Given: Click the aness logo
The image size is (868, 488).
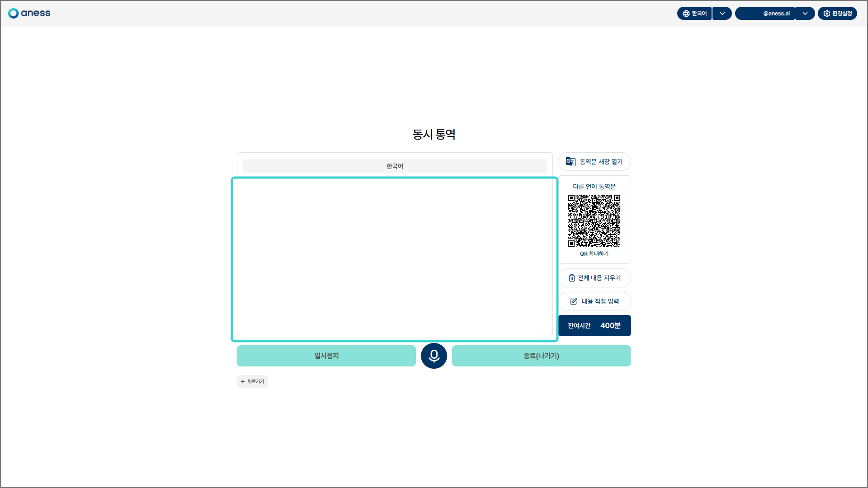Looking at the screenshot, I should pyautogui.click(x=29, y=13).
